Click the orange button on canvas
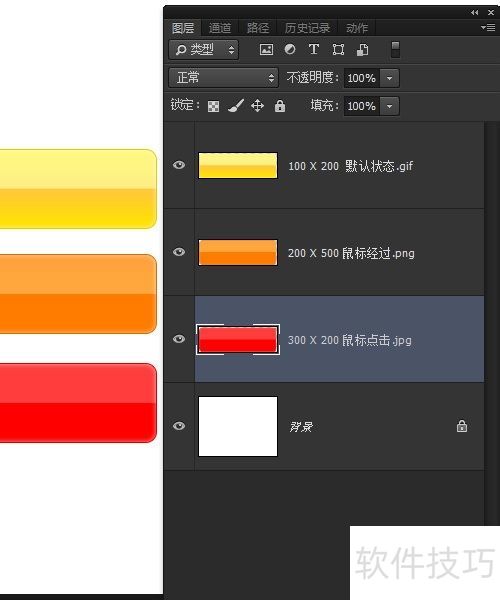 (x=78, y=293)
